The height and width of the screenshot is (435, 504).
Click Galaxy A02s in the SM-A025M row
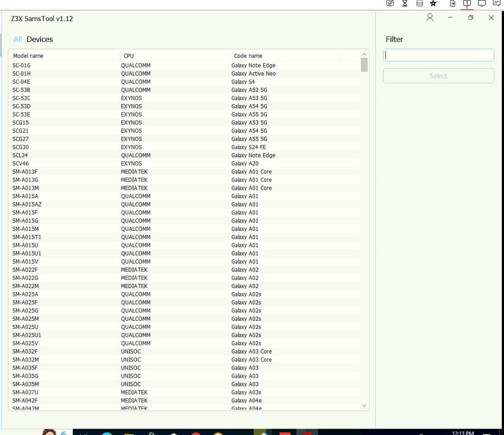coord(246,319)
